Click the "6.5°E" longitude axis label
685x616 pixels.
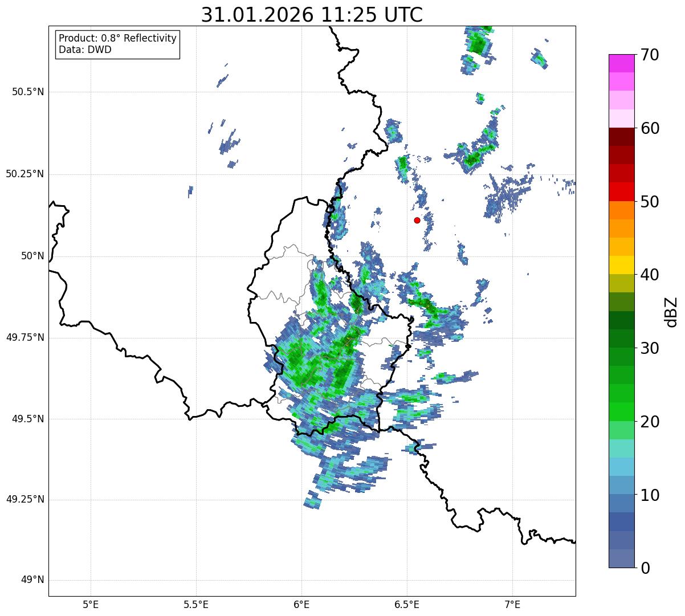(407, 605)
